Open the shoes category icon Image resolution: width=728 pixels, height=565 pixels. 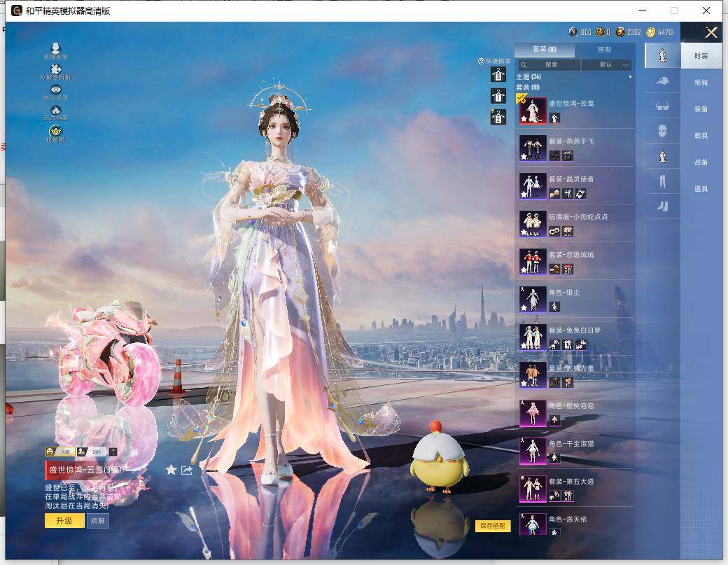coord(662,206)
